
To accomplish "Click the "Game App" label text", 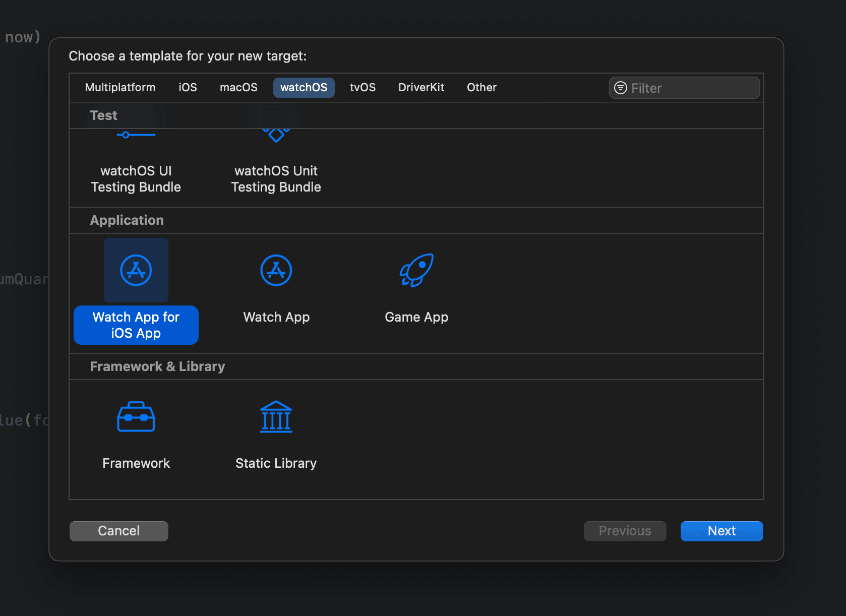I will tap(416, 317).
